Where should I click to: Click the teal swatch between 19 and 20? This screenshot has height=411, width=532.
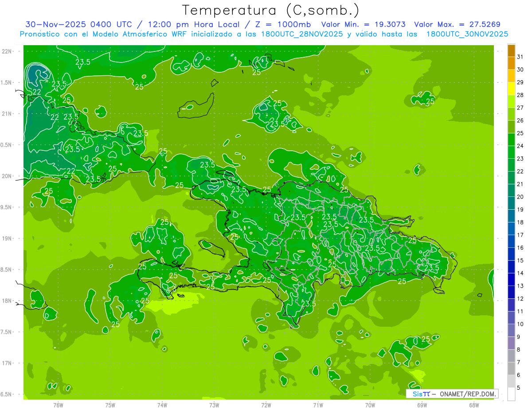coord(512,203)
